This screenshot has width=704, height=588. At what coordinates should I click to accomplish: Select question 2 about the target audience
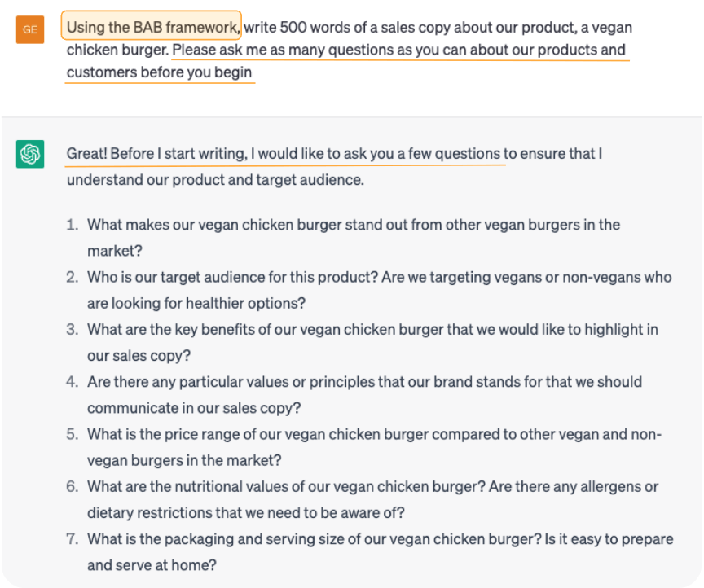click(379, 277)
